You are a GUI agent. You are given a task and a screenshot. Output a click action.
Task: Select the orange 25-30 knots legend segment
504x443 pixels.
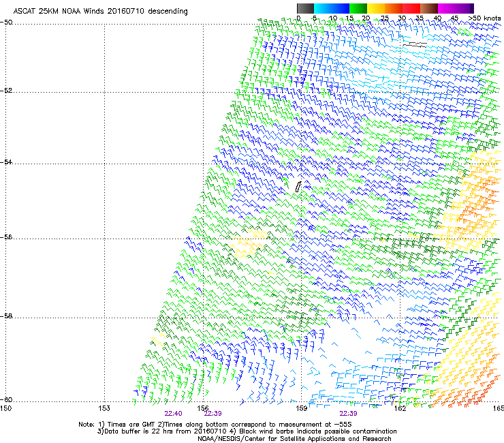click(x=394, y=8)
